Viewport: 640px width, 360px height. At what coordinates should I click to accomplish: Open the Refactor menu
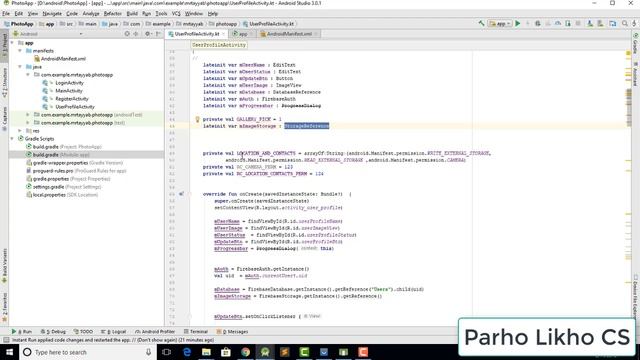pos(113,13)
